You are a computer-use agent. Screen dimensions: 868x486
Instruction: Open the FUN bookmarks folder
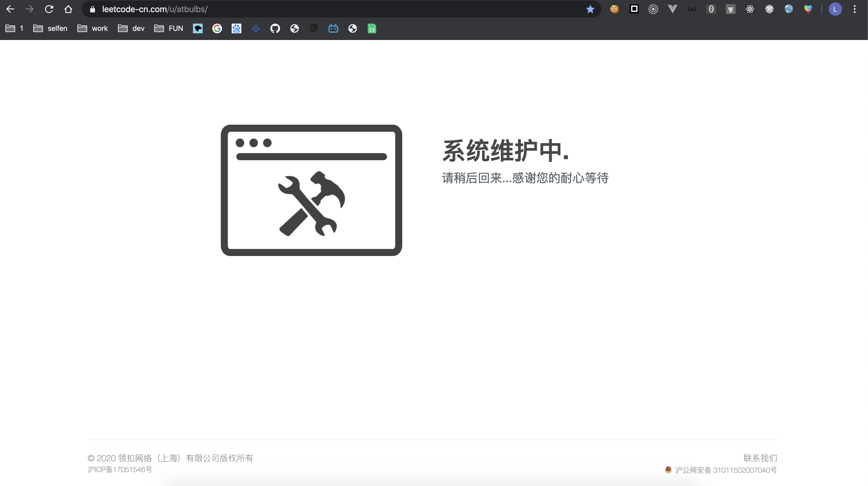tap(168, 29)
